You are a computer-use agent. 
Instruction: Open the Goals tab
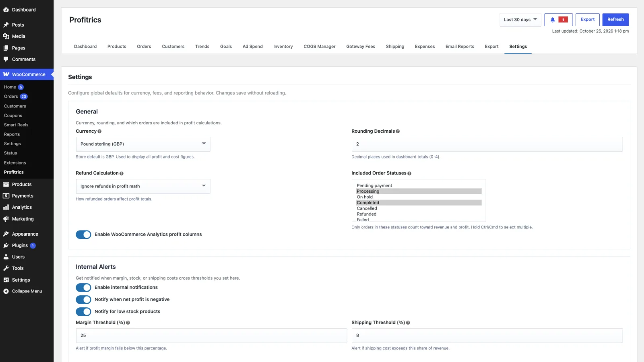click(x=226, y=47)
